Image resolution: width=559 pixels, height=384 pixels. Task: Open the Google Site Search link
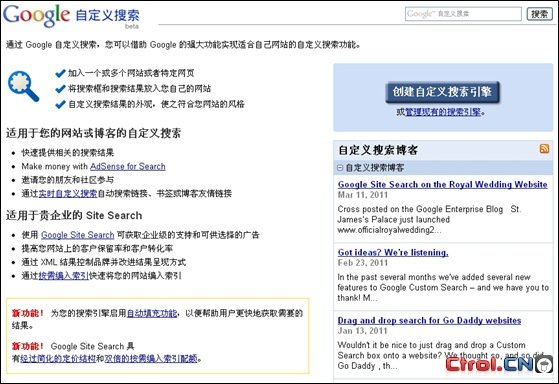pyautogui.click(x=77, y=235)
